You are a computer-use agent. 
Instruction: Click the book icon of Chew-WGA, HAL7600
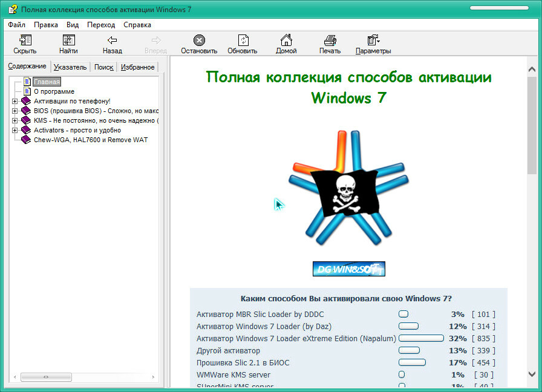coord(26,140)
